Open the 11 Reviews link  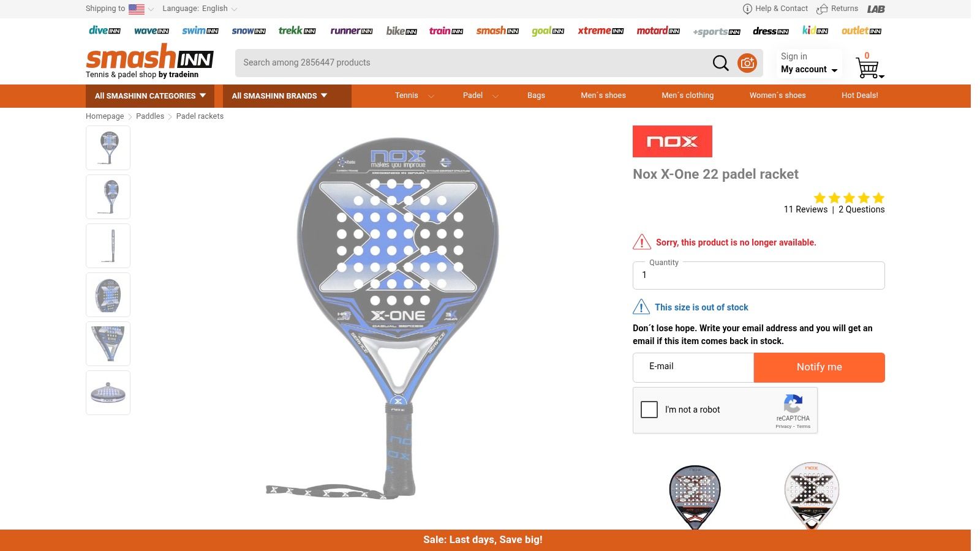pos(805,209)
